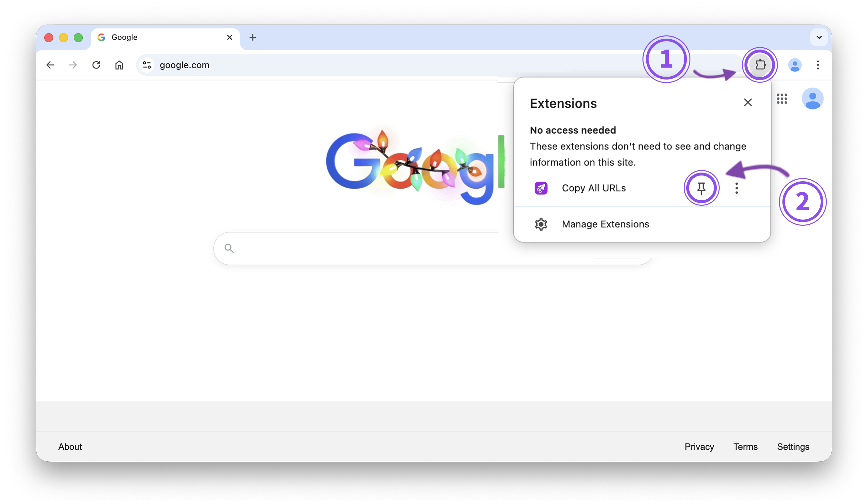Open the tab search chevron
The image size is (868, 500).
(x=819, y=37)
